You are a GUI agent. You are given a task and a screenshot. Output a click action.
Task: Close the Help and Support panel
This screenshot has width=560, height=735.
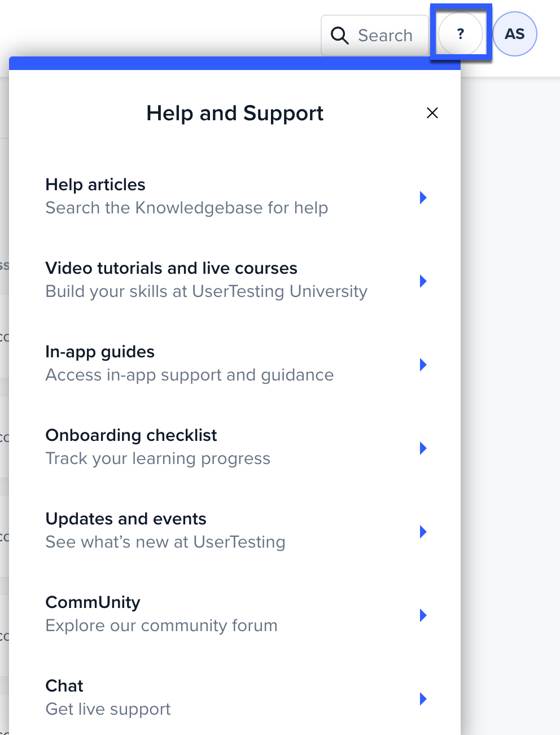[x=432, y=113]
